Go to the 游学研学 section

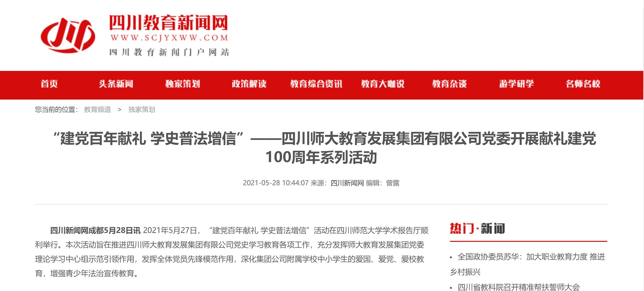pos(516,84)
